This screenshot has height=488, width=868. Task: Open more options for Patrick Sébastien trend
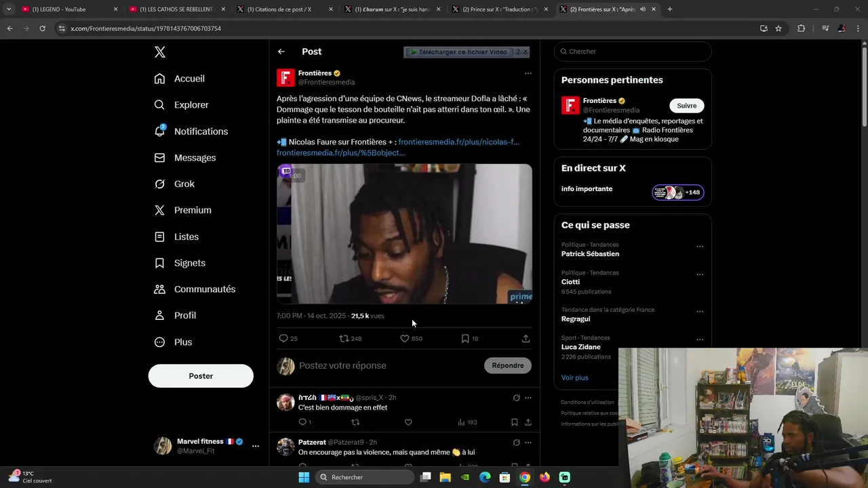click(700, 247)
